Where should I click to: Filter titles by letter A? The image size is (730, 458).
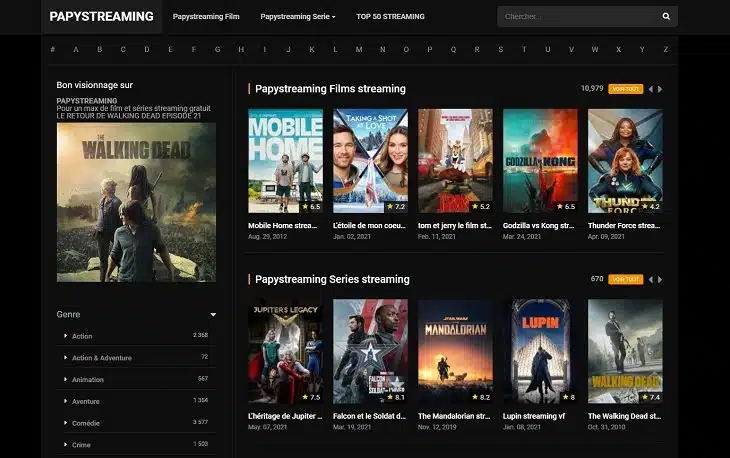[76, 49]
